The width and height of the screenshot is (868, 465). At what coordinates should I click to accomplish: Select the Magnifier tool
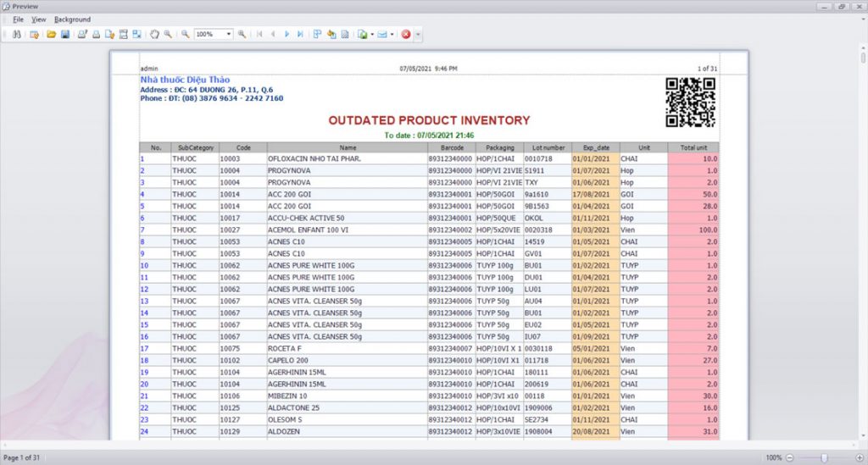click(168, 34)
